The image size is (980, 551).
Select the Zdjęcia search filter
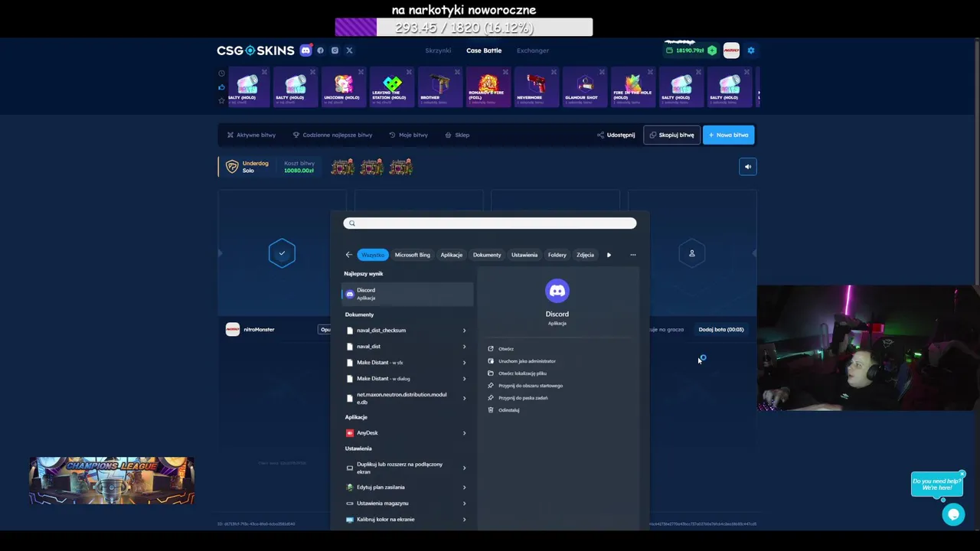pos(585,255)
